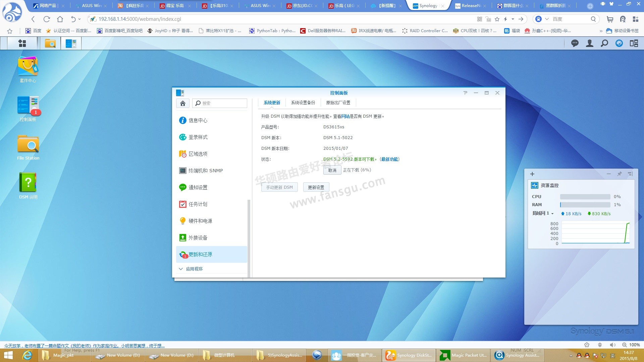This screenshot has width=644, height=362.
Task: Expand the bookmarks bar overflow chevron
Action: [x=601, y=31]
